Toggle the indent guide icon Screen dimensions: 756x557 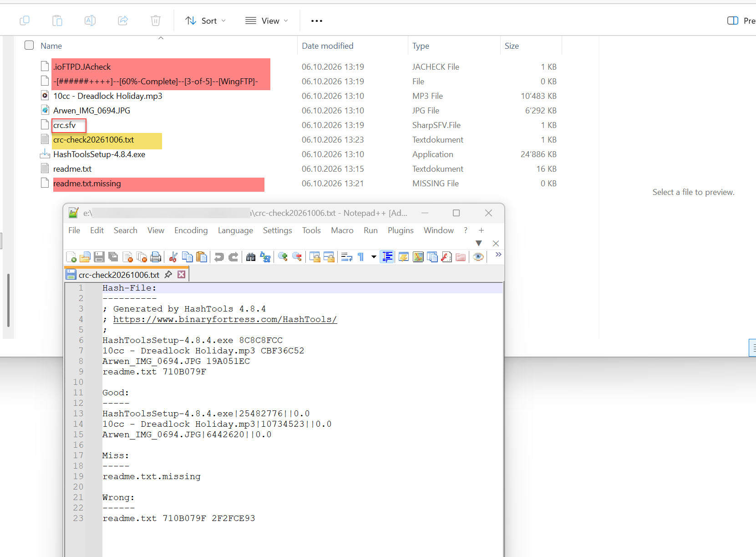(x=387, y=257)
